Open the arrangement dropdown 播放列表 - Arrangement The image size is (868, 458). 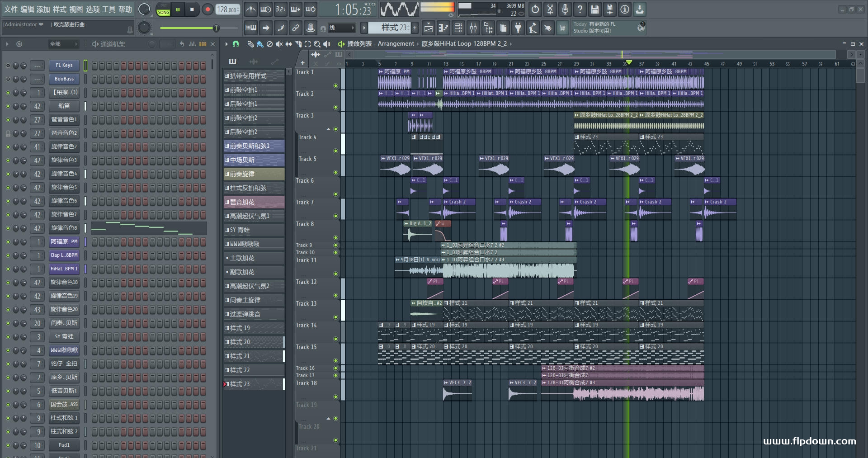coord(380,44)
